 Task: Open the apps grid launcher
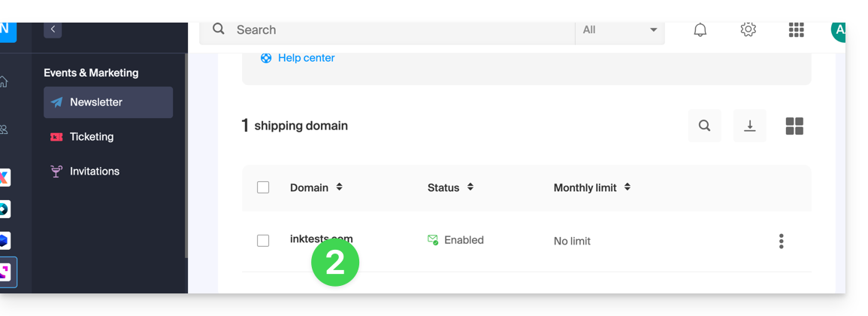click(x=796, y=30)
